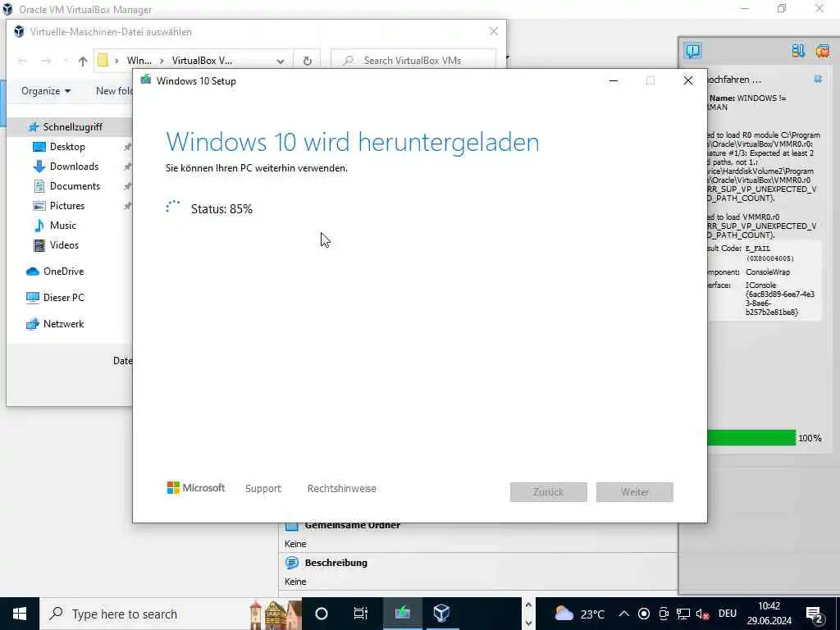
Task: Go back in file dialog navigation
Action: (22, 61)
